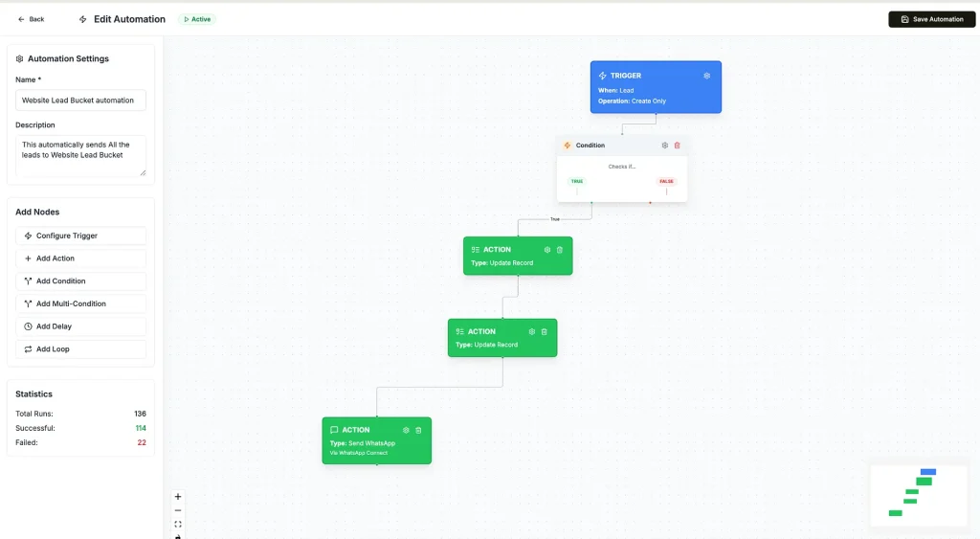The image size is (980, 539).
Task: Edit the automation Name field
Action: (80, 101)
